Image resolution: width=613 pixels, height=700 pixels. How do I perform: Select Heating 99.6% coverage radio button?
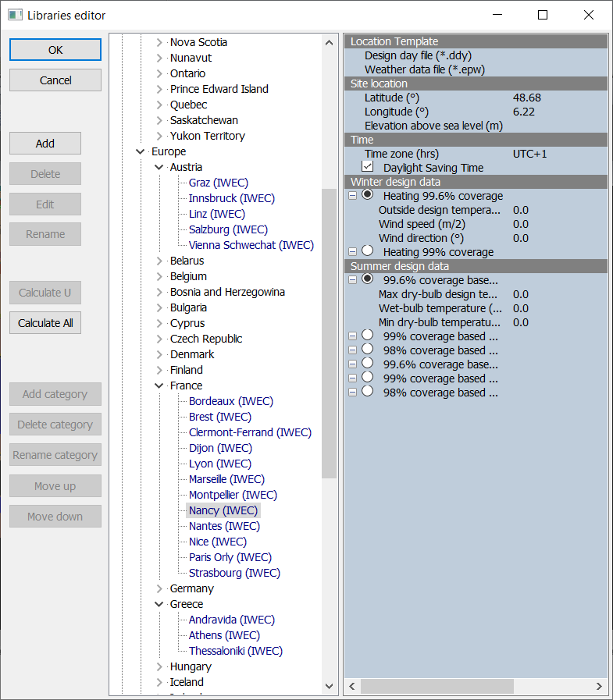point(368,195)
